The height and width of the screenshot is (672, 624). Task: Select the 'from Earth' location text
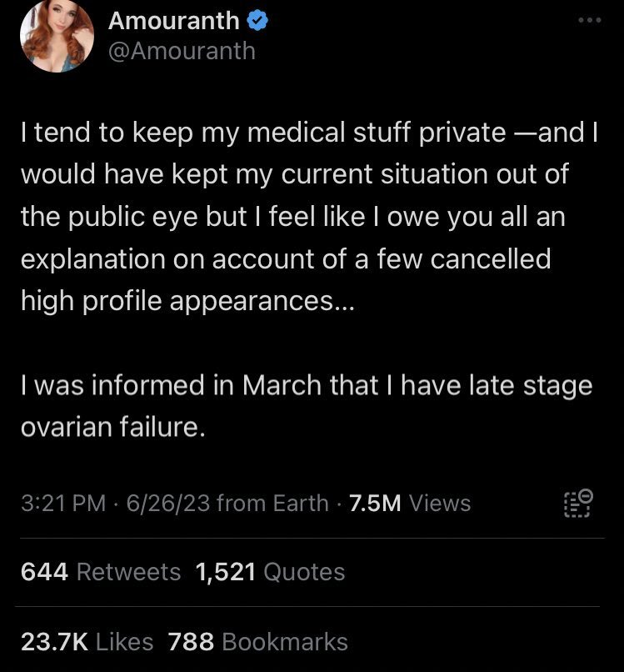[x=272, y=504]
